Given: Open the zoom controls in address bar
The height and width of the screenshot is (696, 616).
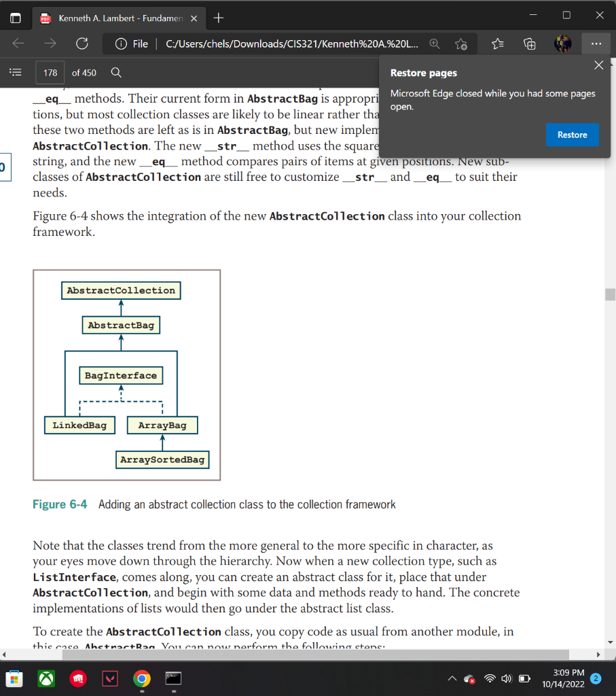Looking at the screenshot, I should pyautogui.click(x=435, y=43).
